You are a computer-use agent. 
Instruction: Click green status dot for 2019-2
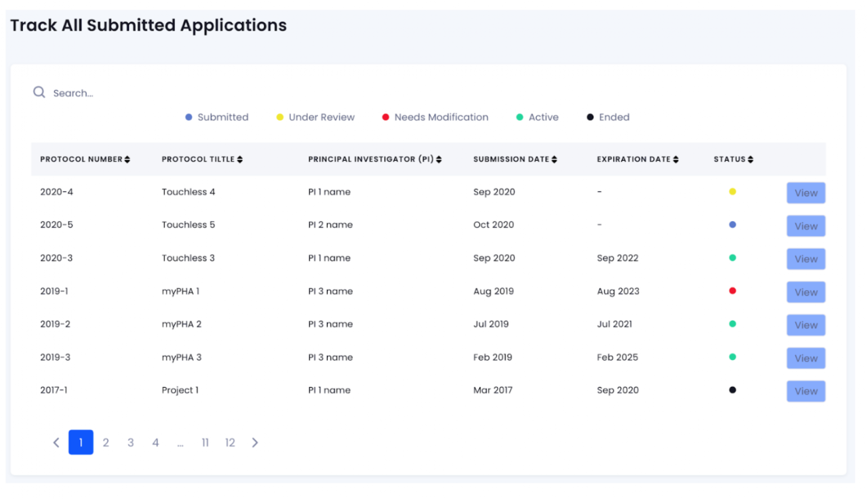point(732,324)
